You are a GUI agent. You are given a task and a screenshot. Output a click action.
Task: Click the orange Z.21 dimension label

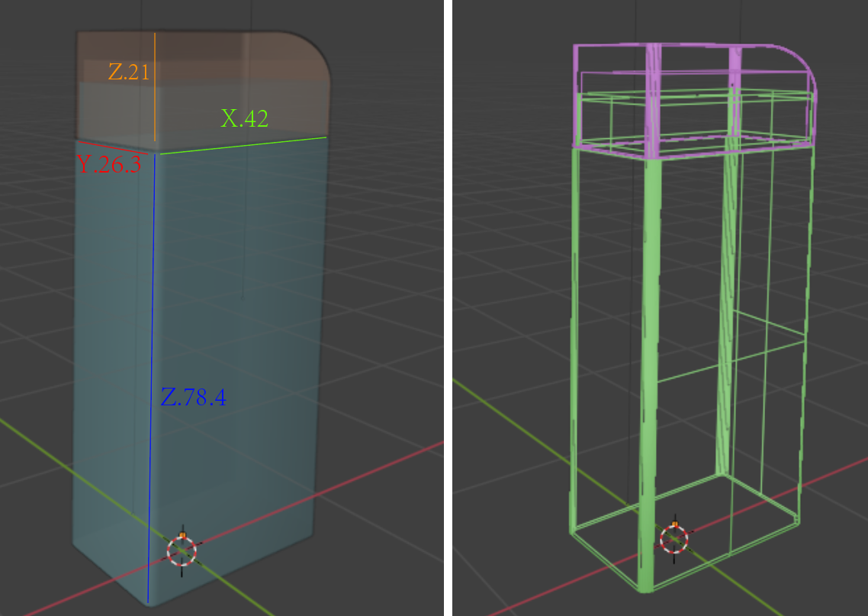click(128, 73)
